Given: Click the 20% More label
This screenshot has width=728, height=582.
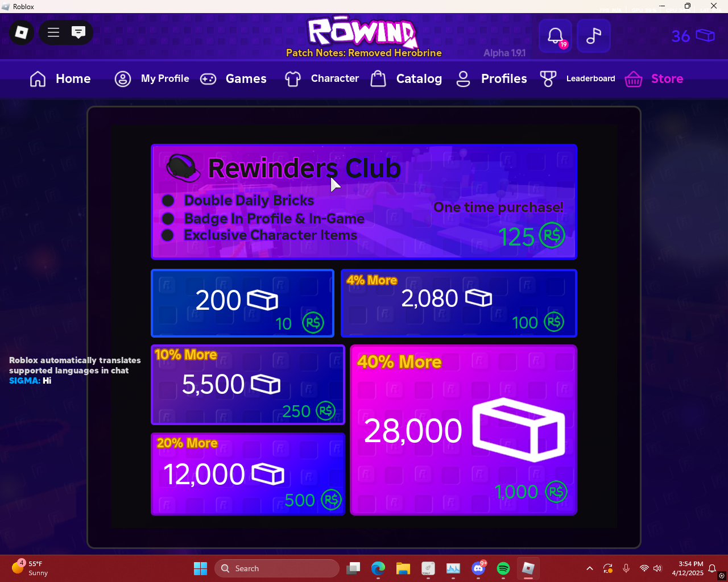Looking at the screenshot, I should tap(187, 443).
